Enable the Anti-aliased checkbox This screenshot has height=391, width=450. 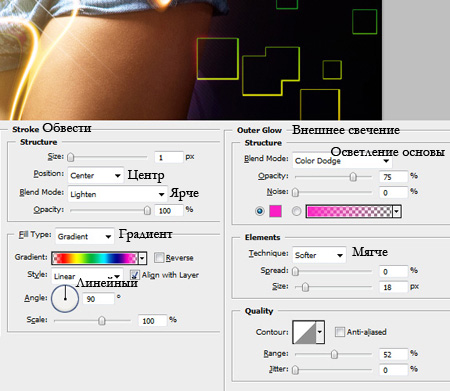[340, 332]
